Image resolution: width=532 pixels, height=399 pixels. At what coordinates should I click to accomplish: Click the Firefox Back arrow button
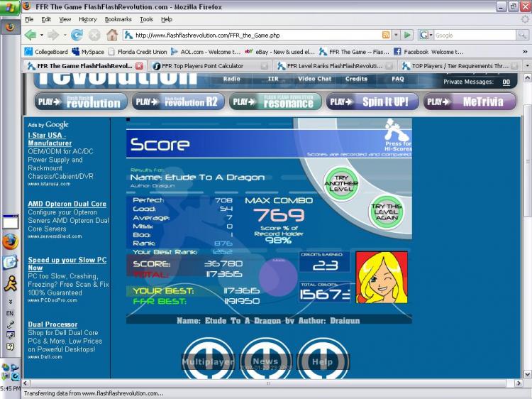click(x=31, y=35)
